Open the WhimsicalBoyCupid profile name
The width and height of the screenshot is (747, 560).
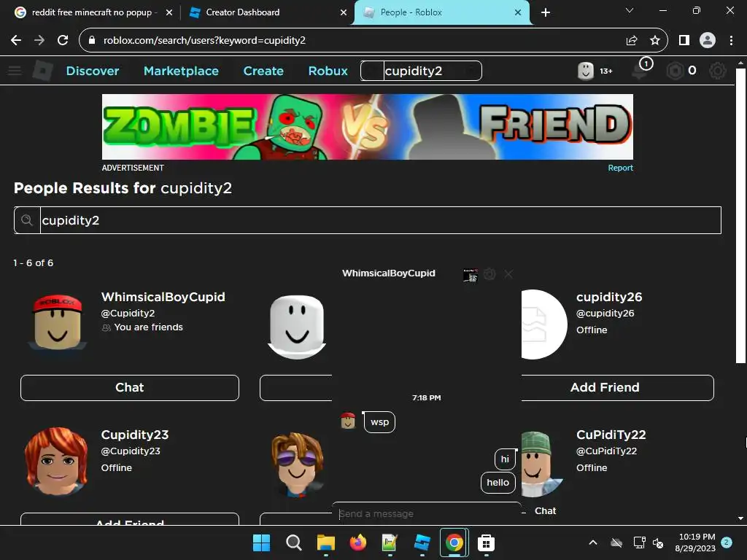pos(163,297)
